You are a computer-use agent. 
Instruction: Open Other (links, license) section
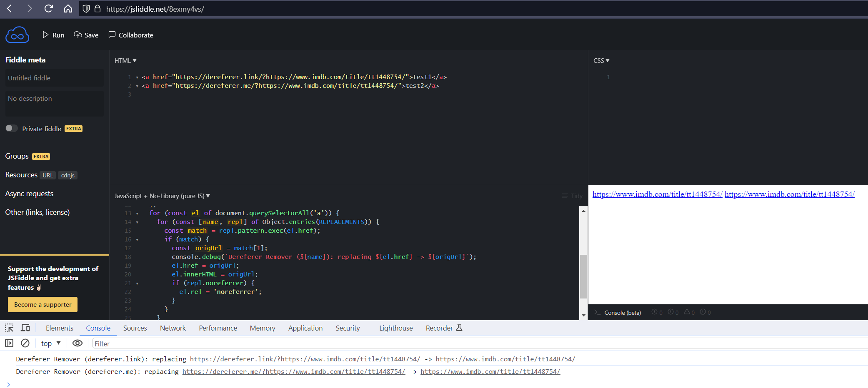[x=38, y=212]
